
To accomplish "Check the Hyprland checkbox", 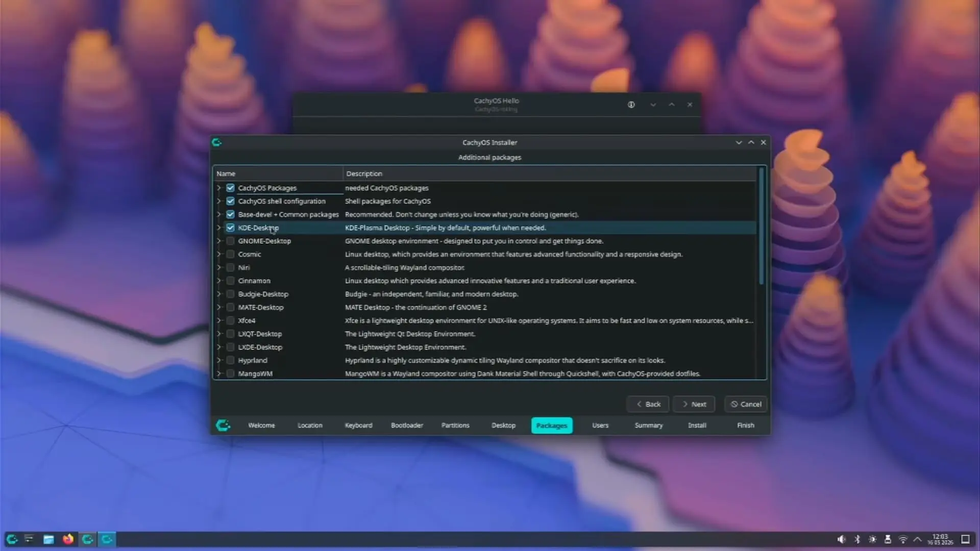I will (230, 360).
